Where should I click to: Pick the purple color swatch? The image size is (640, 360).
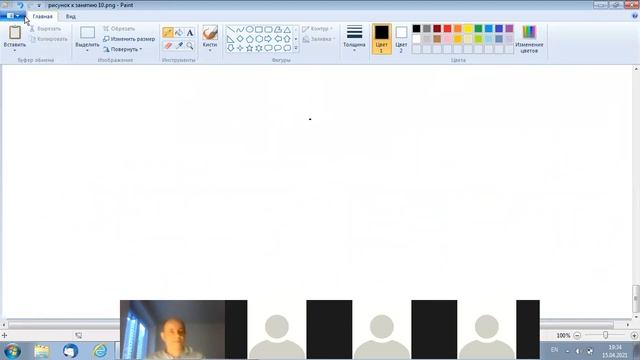[509, 29]
